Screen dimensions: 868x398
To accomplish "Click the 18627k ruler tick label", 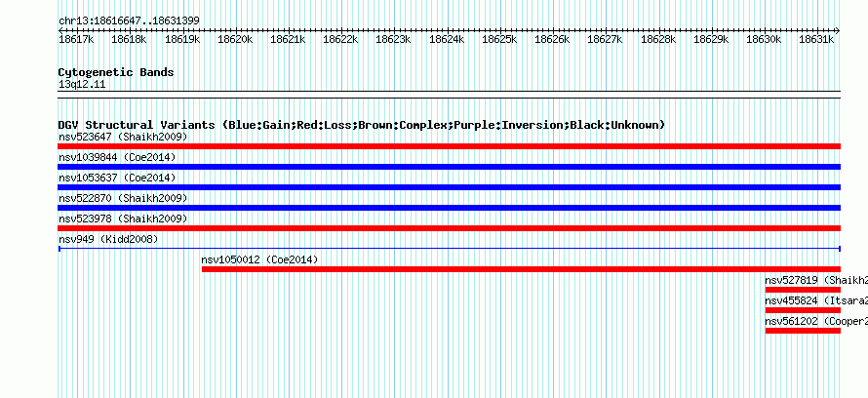I will (605, 39).
